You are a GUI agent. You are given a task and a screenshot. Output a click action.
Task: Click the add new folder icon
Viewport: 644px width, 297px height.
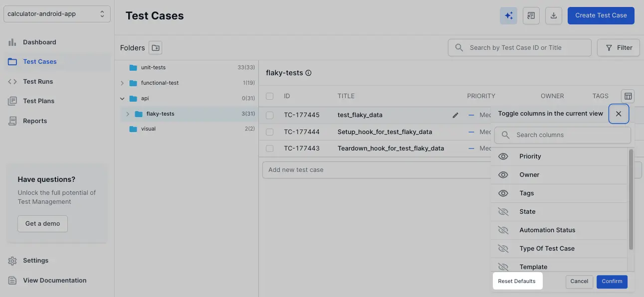[156, 48]
